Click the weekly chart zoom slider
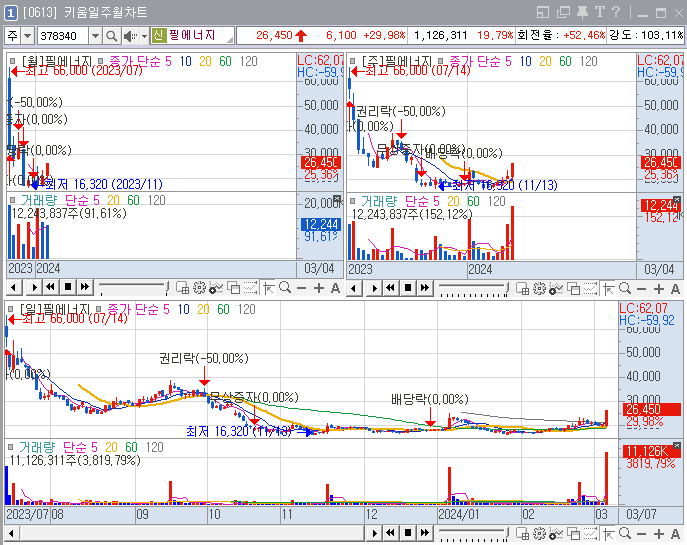687x545 pixels. point(473,289)
